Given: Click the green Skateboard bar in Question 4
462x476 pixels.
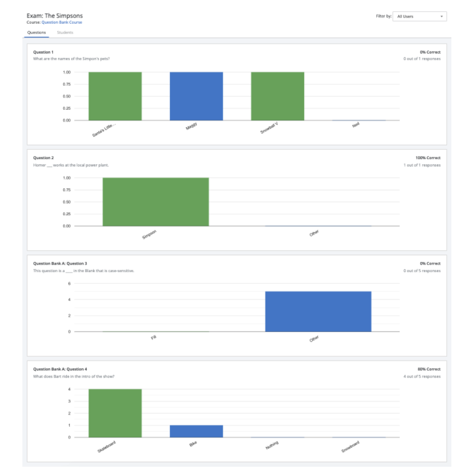Looking at the screenshot, I should pyautogui.click(x=115, y=413).
